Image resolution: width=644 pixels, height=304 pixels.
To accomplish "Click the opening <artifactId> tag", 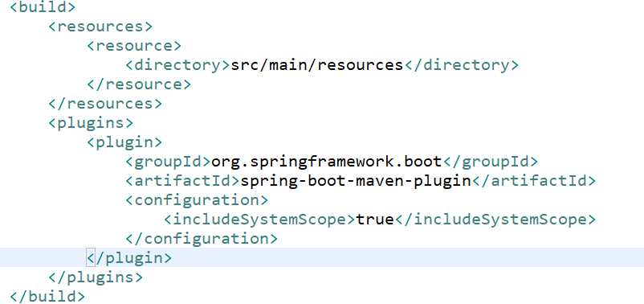I will 182,181.
